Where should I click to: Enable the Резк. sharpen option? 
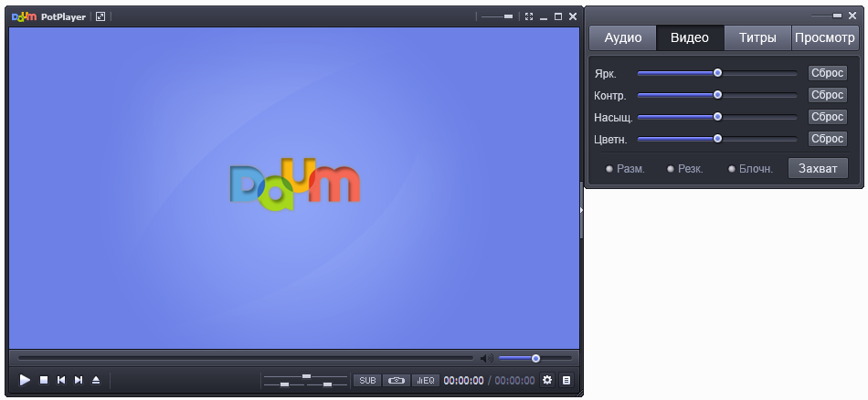685,169
